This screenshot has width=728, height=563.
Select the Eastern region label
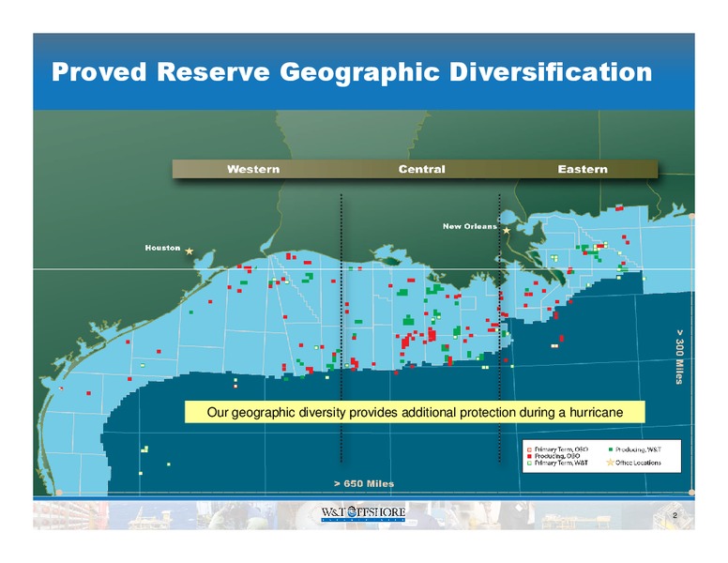(583, 169)
